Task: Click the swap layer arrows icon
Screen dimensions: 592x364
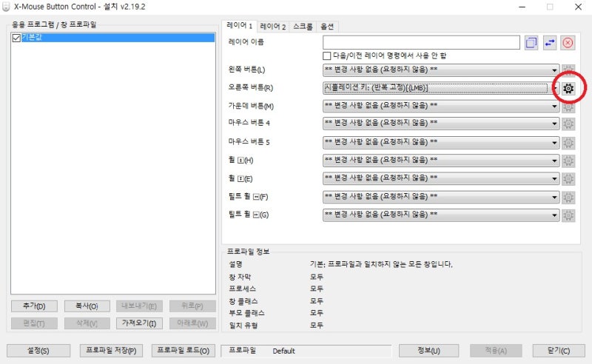Action: pos(550,43)
